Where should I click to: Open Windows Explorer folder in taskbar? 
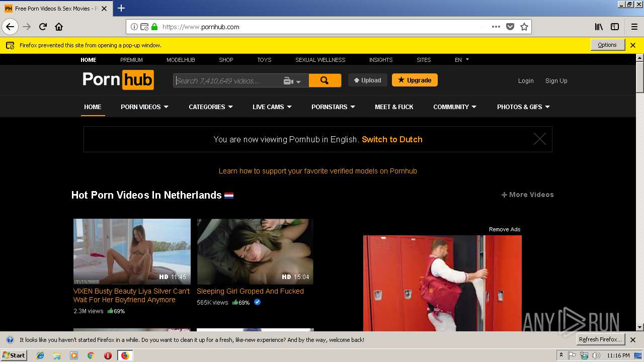[57, 355]
